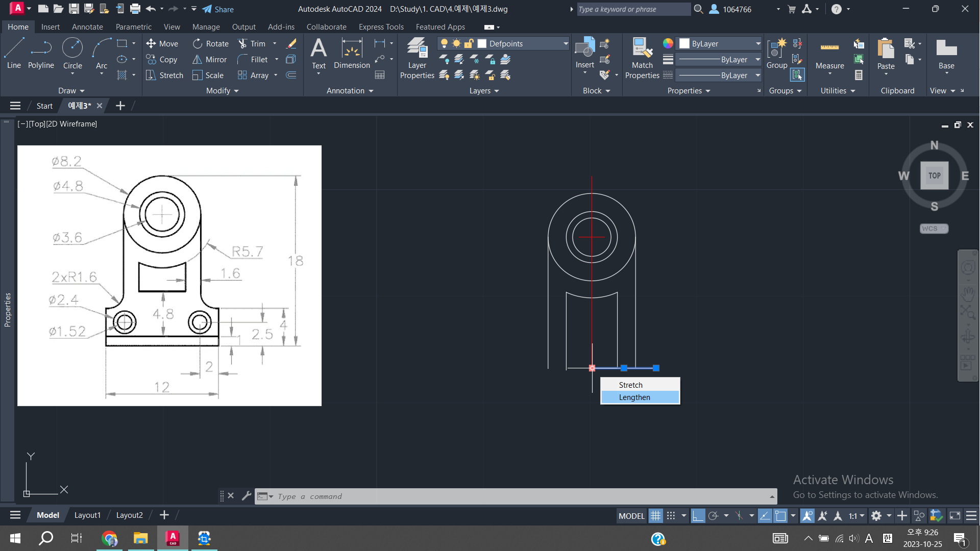Screen dimensions: 980x551
Task: Click the Measure utility
Action: click(x=829, y=55)
